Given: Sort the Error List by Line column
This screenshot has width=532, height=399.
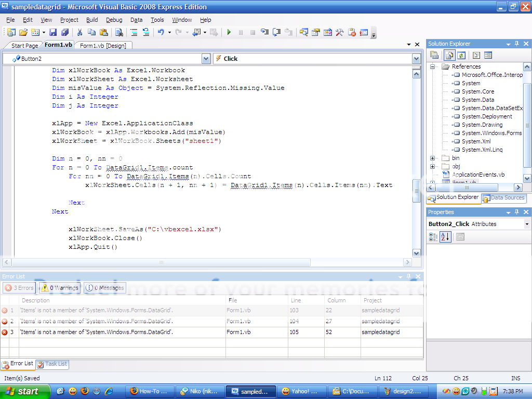Looking at the screenshot, I should (x=306, y=300).
